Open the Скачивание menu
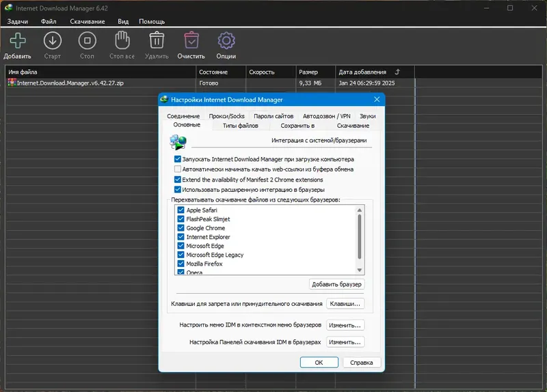This screenshot has height=392, width=547. pos(88,21)
